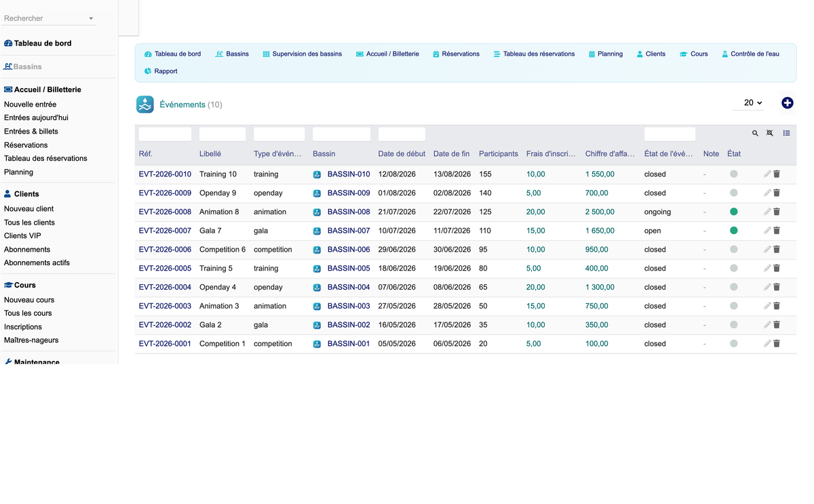Click the remove filters icon in table header
814x504 pixels.
(770, 134)
